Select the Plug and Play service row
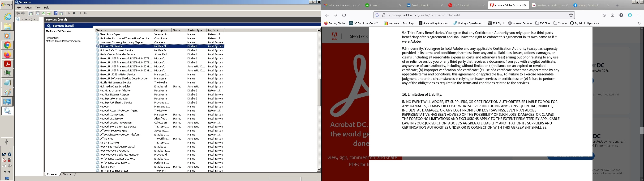644x181 pixels. (x=160, y=167)
